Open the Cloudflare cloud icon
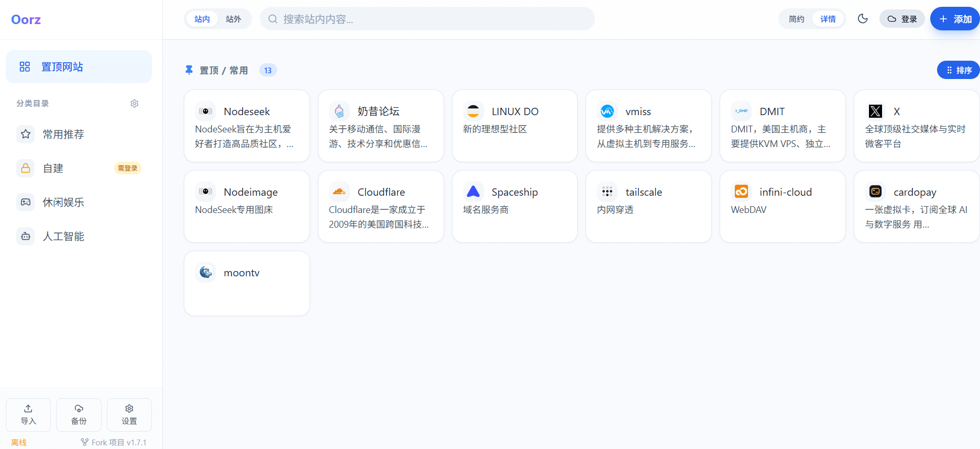This screenshot has height=449, width=980. pyautogui.click(x=339, y=192)
